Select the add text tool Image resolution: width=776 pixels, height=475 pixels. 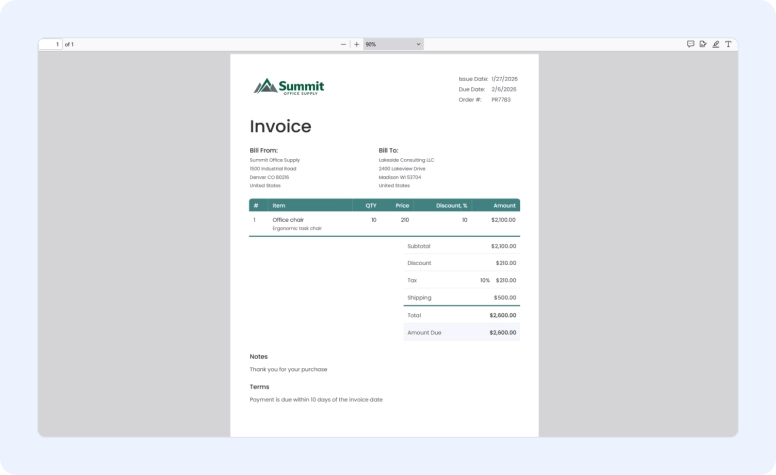click(728, 44)
